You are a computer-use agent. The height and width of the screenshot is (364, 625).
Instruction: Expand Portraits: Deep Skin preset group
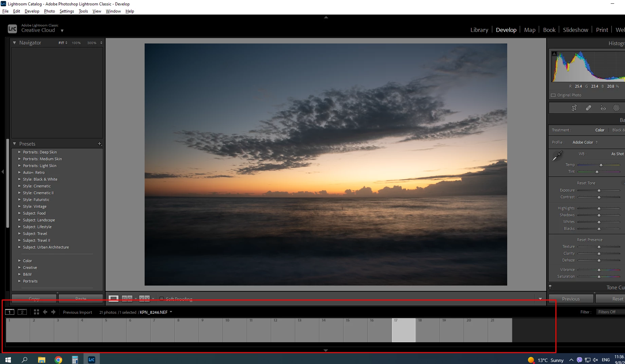click(x=19, y=152)
